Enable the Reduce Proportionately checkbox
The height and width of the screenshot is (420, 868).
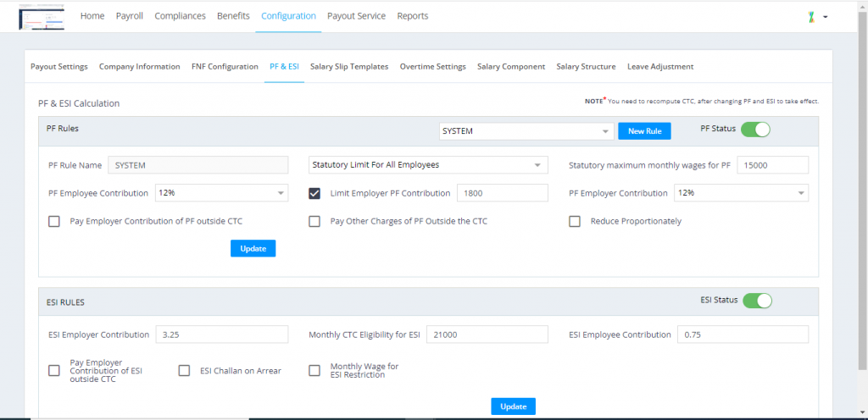pyautogui.click(x=575, y=222)
